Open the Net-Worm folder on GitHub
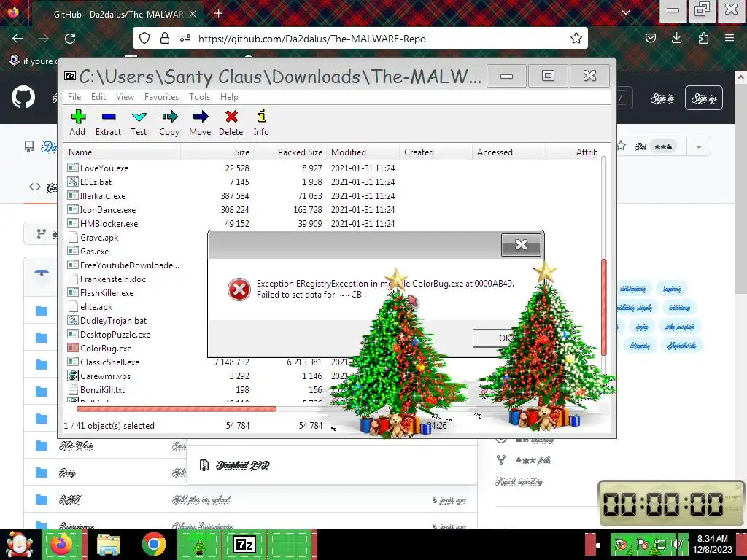747x560 pixels. [76, 446]
